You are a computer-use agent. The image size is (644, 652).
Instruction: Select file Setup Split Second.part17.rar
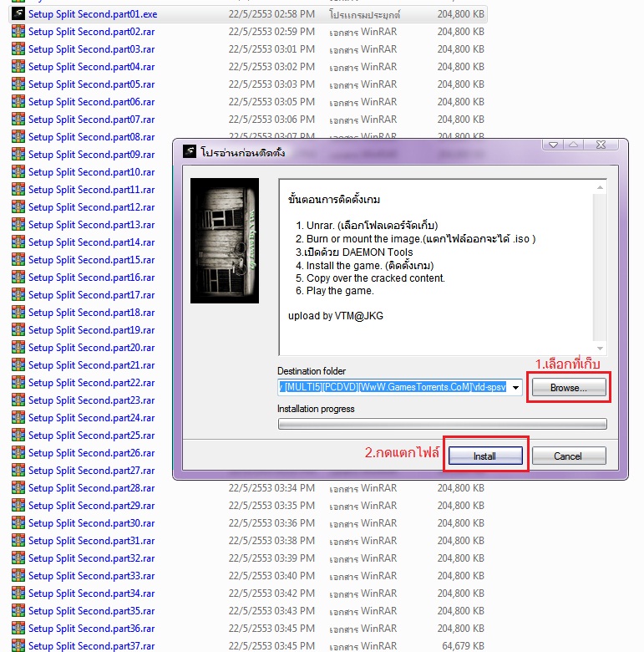pos(91,295)
